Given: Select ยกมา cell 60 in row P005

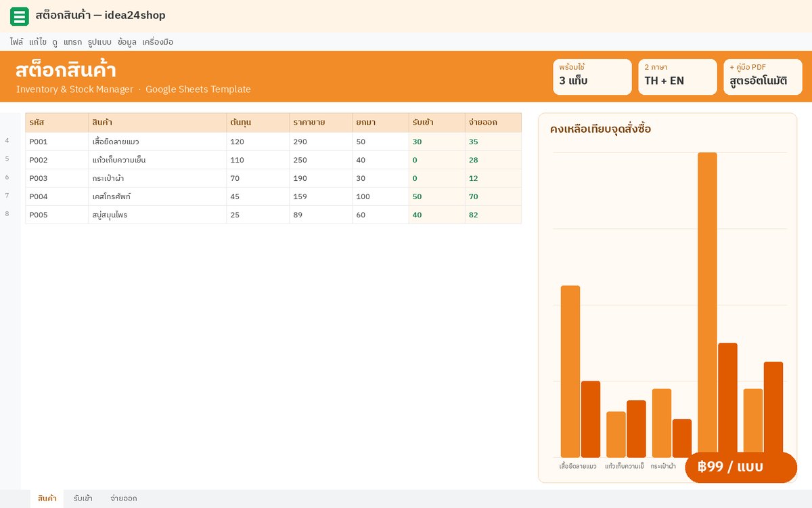Looking at the screenshot, I should click(381, 215).
